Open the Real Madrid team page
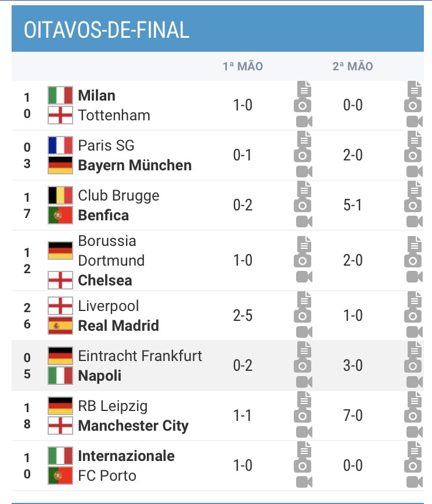 (118, 326)
